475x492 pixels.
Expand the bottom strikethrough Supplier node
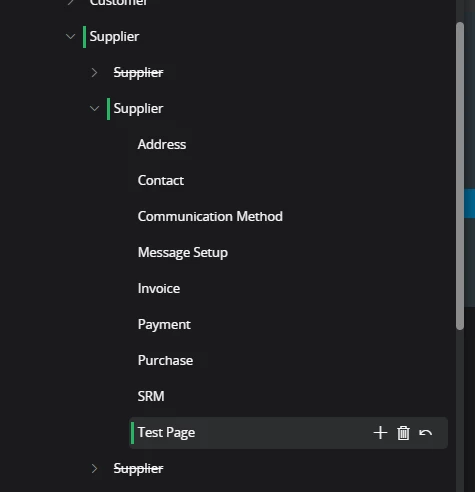click(94, 468)
